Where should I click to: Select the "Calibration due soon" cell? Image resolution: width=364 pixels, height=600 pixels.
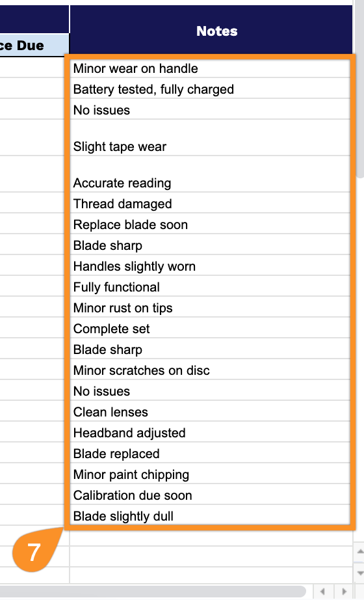click(210, 495)
